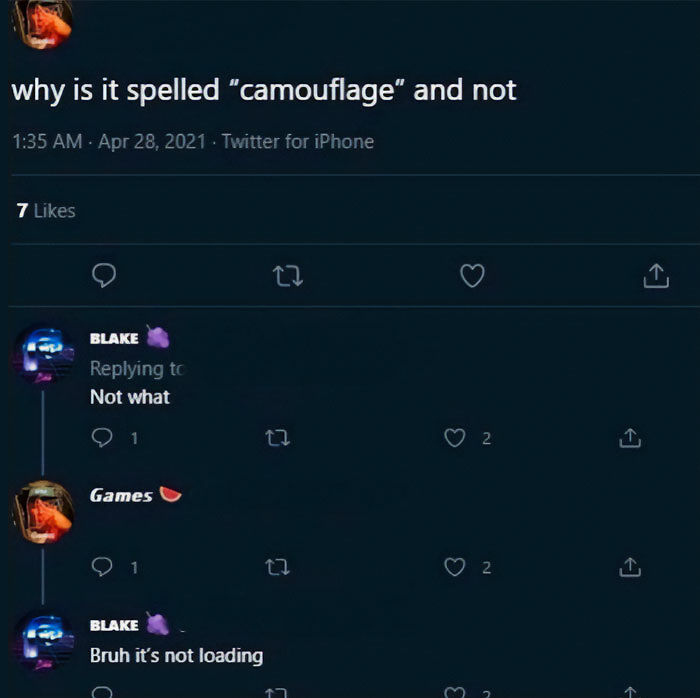This screenshot has height=698, width=700.
Task: Retweet the Games user's reply
Action: [277, 568]
